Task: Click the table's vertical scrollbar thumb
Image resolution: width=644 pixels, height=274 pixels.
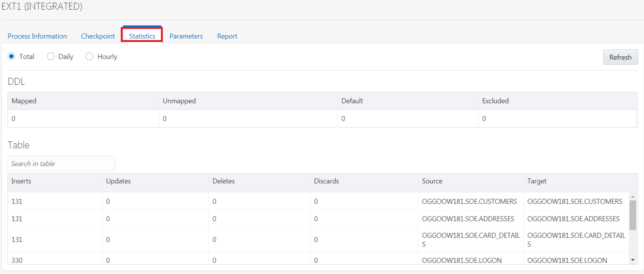Action: 633,215
